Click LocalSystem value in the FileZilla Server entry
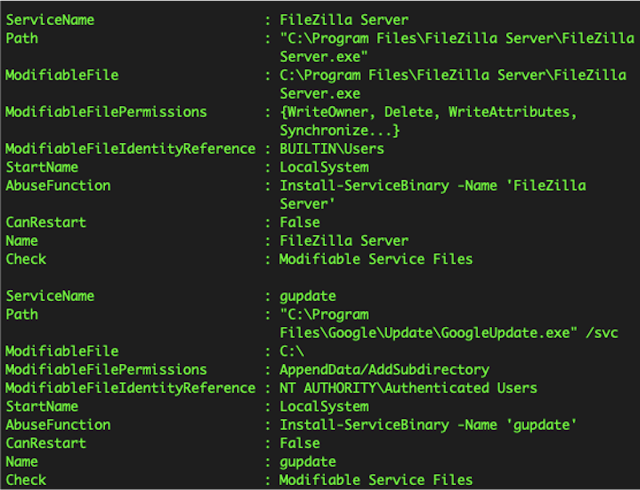This screenshot has height=490, width=640. (x=324, y=167)
